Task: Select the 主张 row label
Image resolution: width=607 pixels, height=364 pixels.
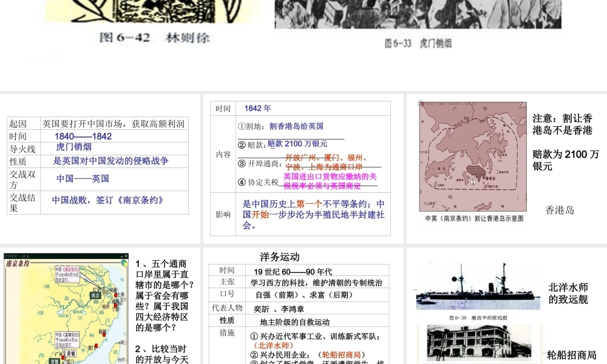Action: point(227,282)
